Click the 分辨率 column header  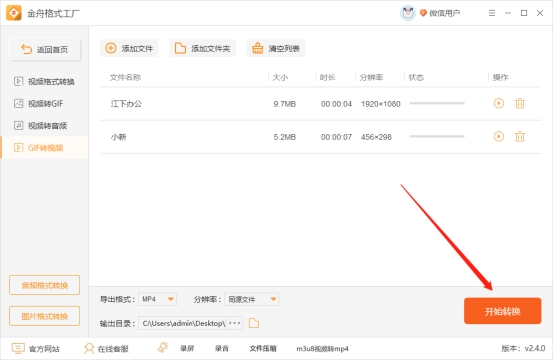point(371,77)
